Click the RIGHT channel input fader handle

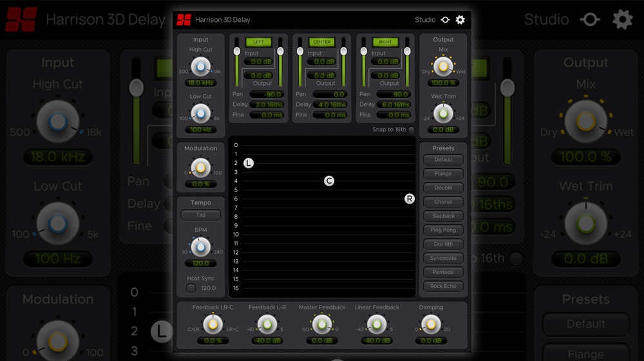tap(364, 52)
